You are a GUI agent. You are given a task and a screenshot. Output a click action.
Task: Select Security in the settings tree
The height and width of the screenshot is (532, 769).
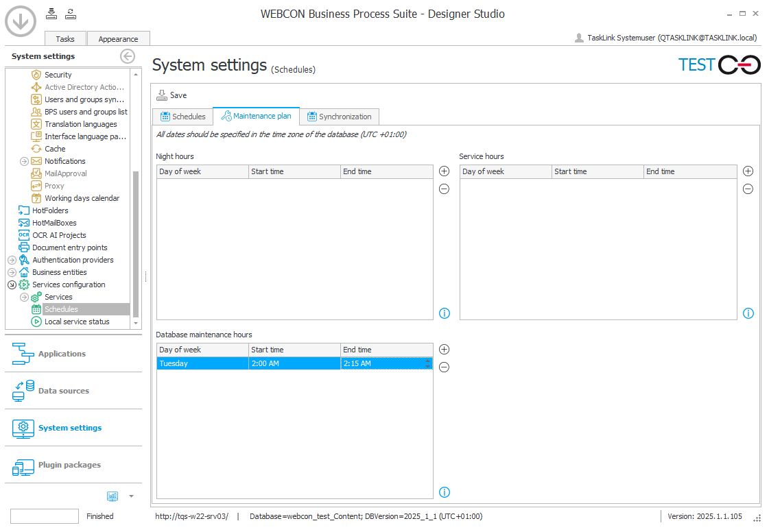click(58, 75)
